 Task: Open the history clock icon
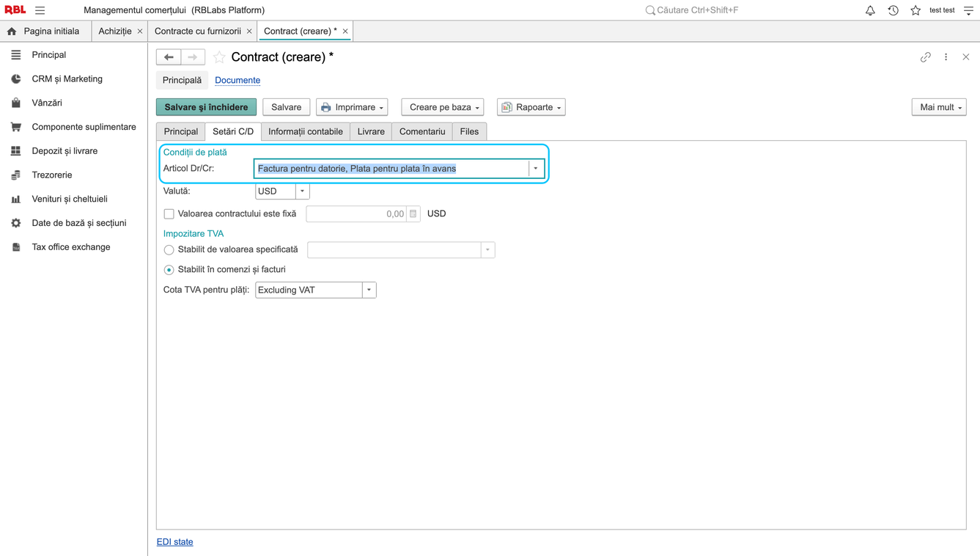pyautogui.click(x=893, y=10)
